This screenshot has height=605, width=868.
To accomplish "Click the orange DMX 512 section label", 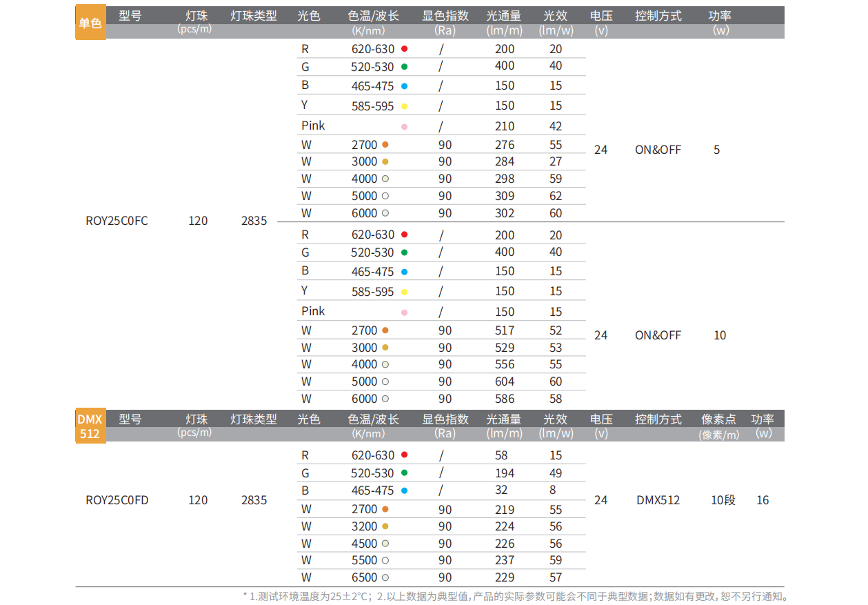I will coord(90,426).
